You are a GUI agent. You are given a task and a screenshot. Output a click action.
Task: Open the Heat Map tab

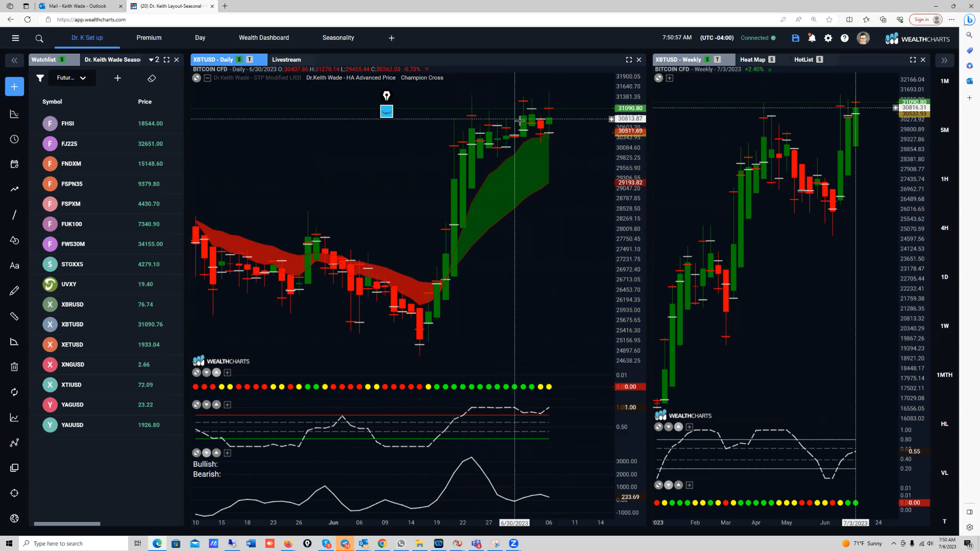[752, 60]
